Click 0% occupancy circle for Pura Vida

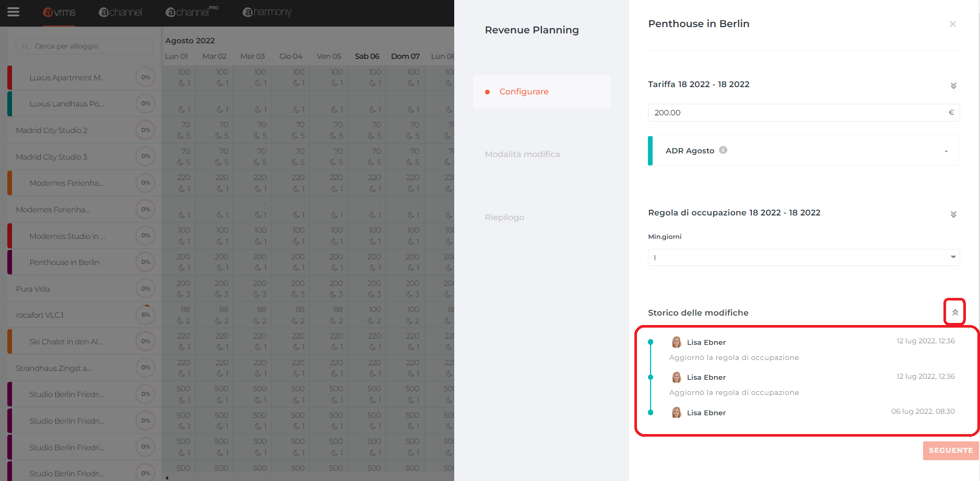146,288
